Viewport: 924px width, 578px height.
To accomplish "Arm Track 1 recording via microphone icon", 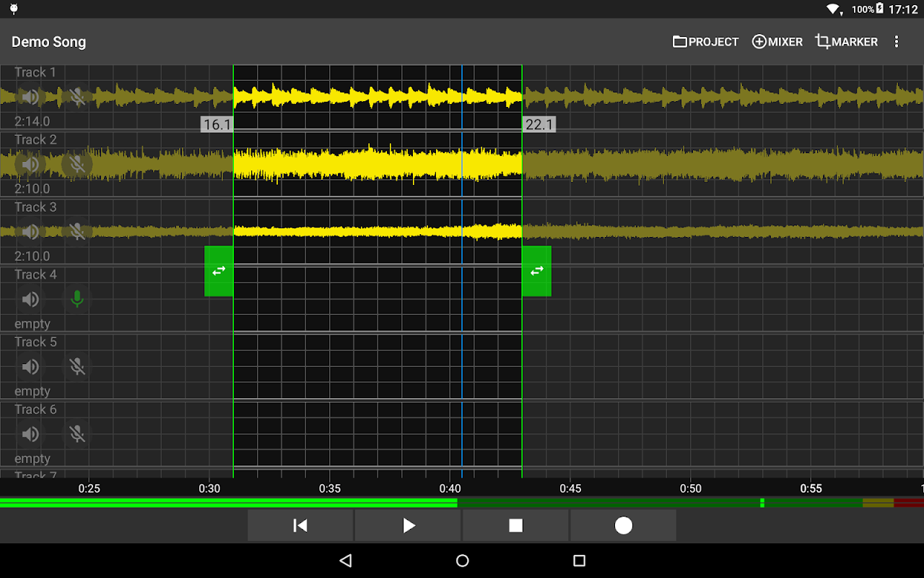I will click(77, 97).
